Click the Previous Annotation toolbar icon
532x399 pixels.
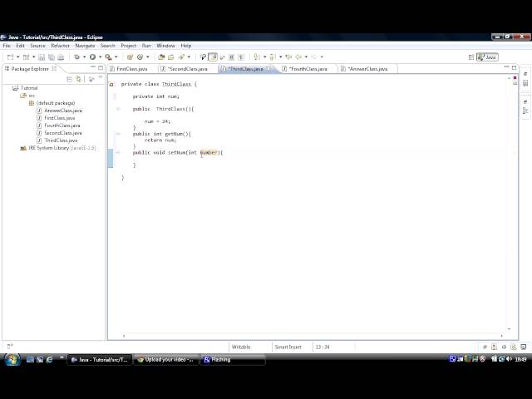point(273,57)
